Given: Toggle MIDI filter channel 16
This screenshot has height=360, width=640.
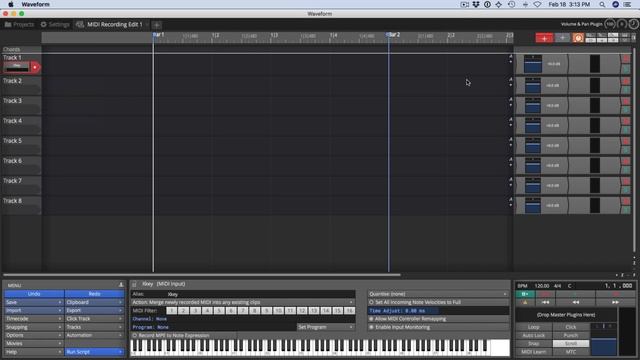Looking at the screenshot, I should 349,311.
